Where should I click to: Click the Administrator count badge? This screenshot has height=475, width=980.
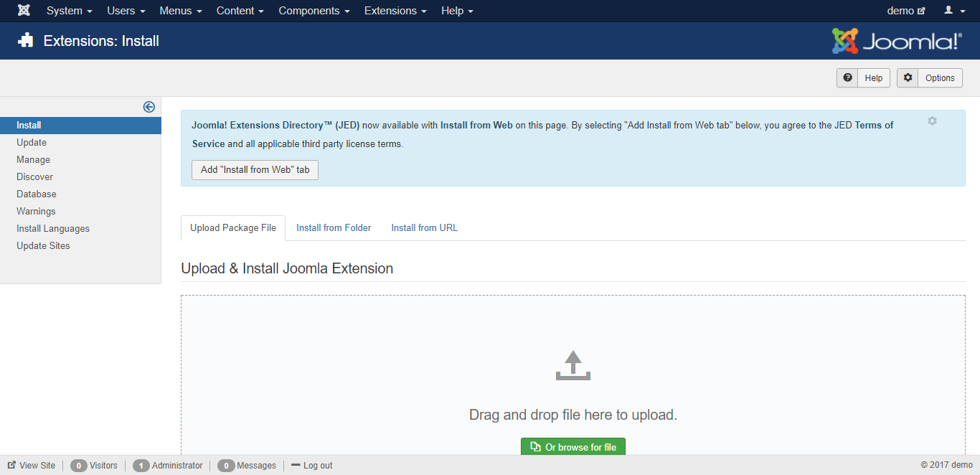pyautogui.click(x=141, y=466)
